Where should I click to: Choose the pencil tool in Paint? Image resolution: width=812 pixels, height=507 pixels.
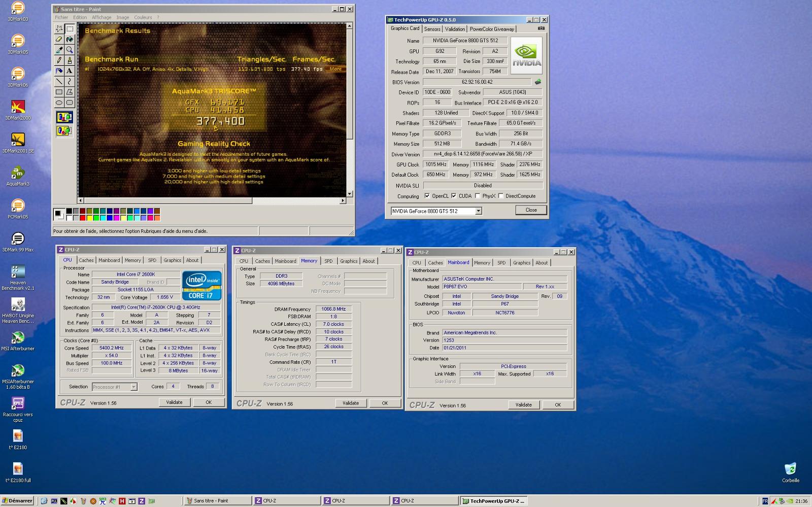click(59, 60)
